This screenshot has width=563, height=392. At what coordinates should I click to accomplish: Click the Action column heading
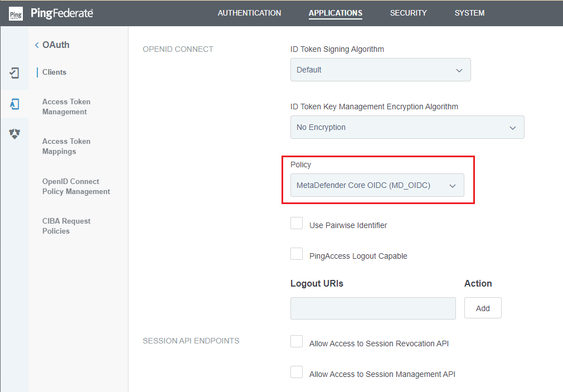(478, 283)
